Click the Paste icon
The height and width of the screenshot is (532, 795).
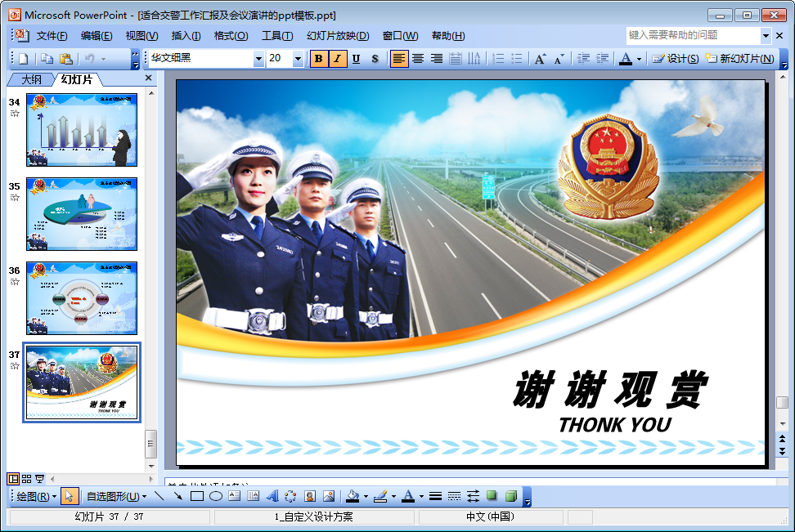(66, 59)
